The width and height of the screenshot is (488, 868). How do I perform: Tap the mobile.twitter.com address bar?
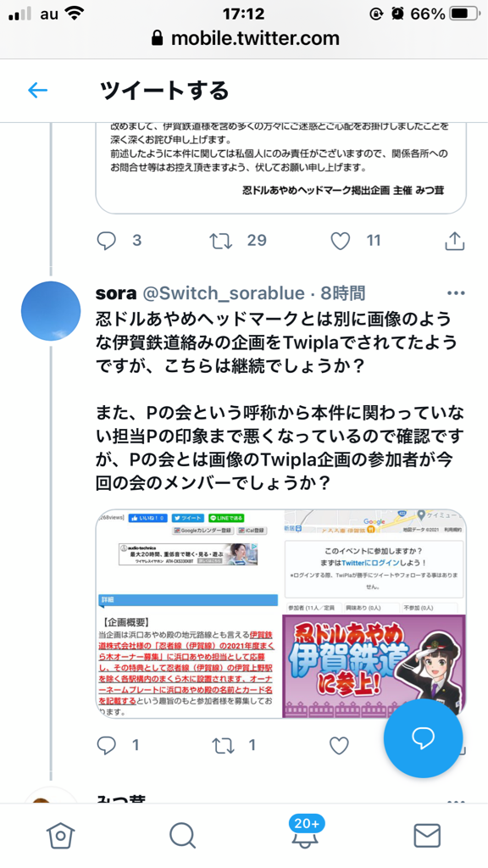244,38
